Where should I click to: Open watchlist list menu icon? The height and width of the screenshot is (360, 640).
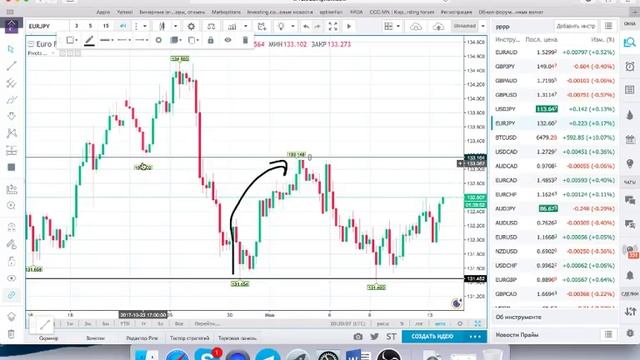[x=608, y=26]
